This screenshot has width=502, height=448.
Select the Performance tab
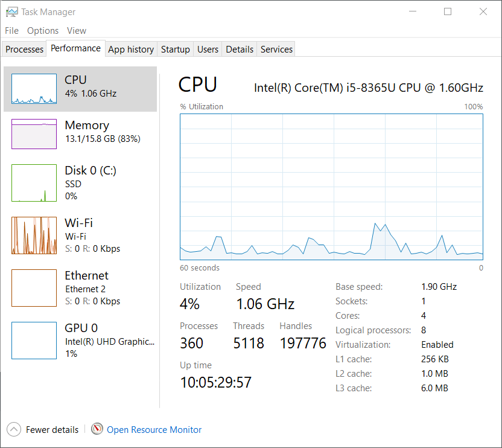(76, 48)
